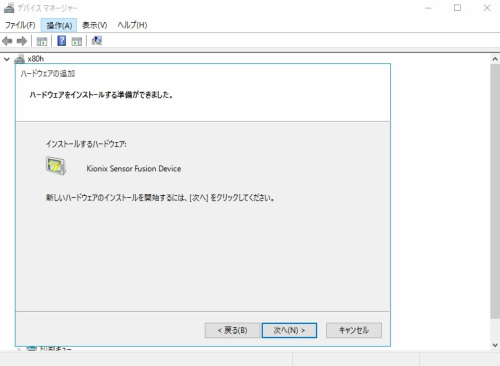500x366 pixels.
Task: Click the scrollbar up arrow
Action: tap(495, 59)
